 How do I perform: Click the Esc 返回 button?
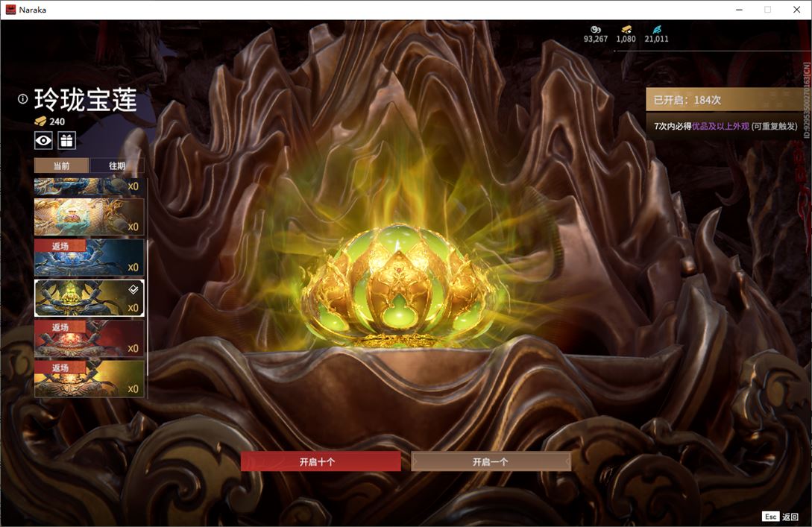coord(781,517)
